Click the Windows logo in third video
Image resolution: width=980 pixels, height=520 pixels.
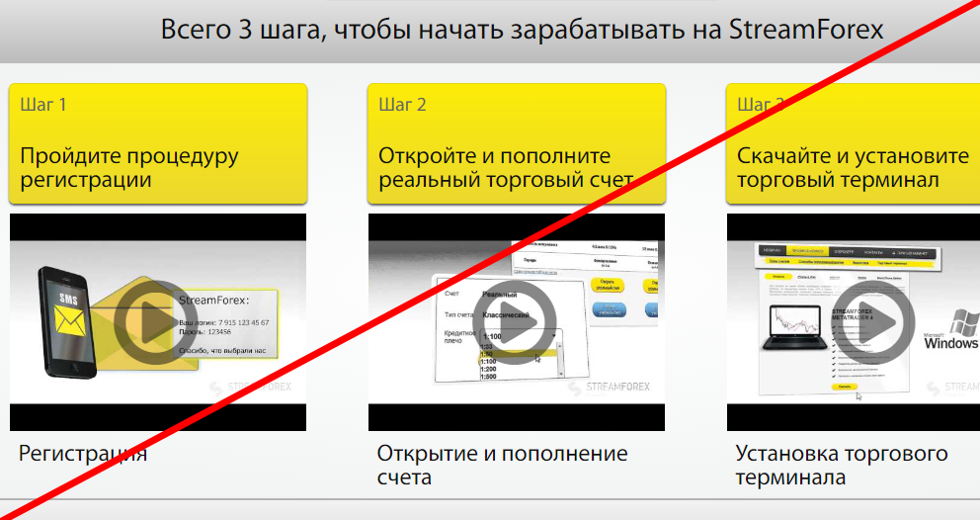(x=951, y=330)
